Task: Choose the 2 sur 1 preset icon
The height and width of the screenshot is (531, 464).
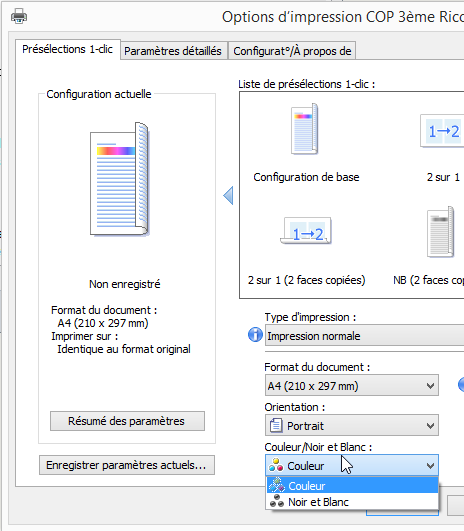Action: 442,131
